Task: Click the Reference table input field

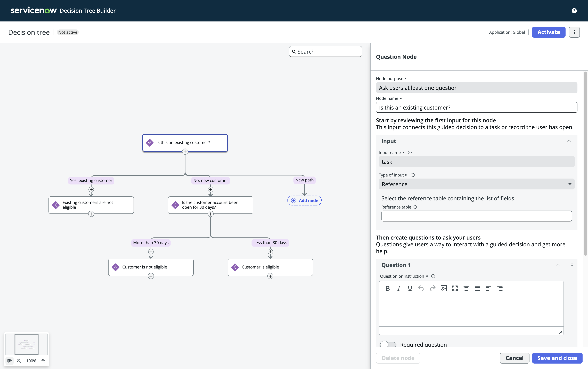Action: pos(476,216)
